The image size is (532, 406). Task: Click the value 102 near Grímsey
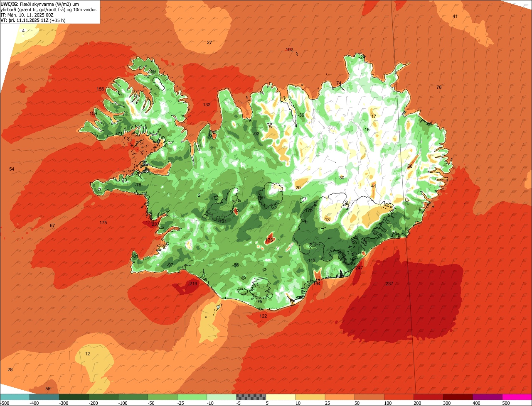pos(289,49)
